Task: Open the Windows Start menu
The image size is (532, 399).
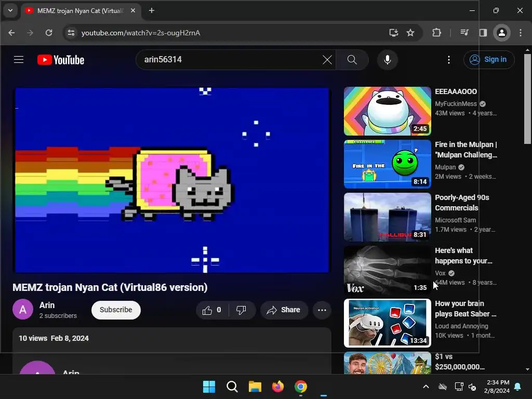Action: click(209, 387)
